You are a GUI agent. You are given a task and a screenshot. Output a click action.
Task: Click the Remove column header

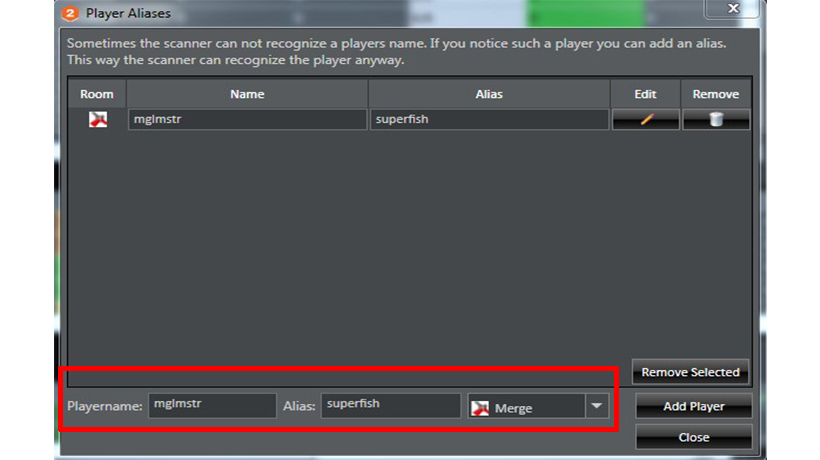pyautogui.click(x=716, y=94)
